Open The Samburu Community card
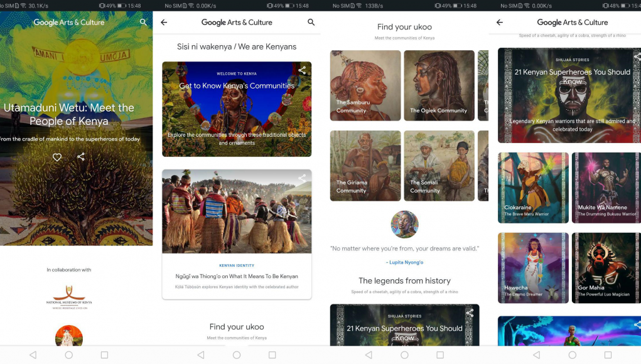This screenshot has width=641, height=364. pos(365,85)
